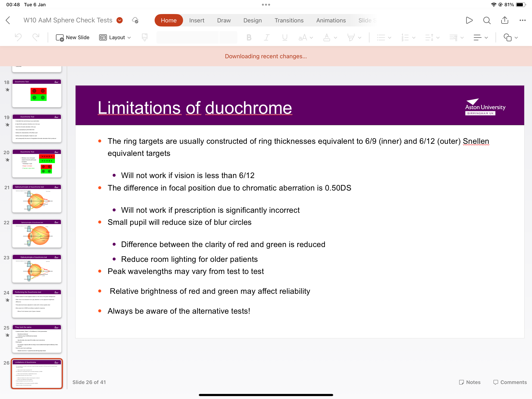532x399 pixels.
Task: Toggle bold formatting
Action: click(249, 37)
